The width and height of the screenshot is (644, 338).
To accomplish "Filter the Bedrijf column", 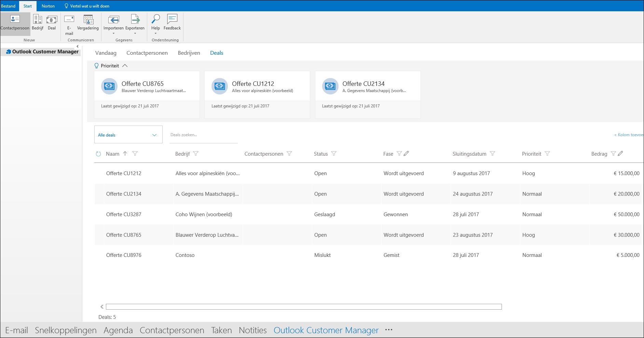I will click(x=196, y=154).
